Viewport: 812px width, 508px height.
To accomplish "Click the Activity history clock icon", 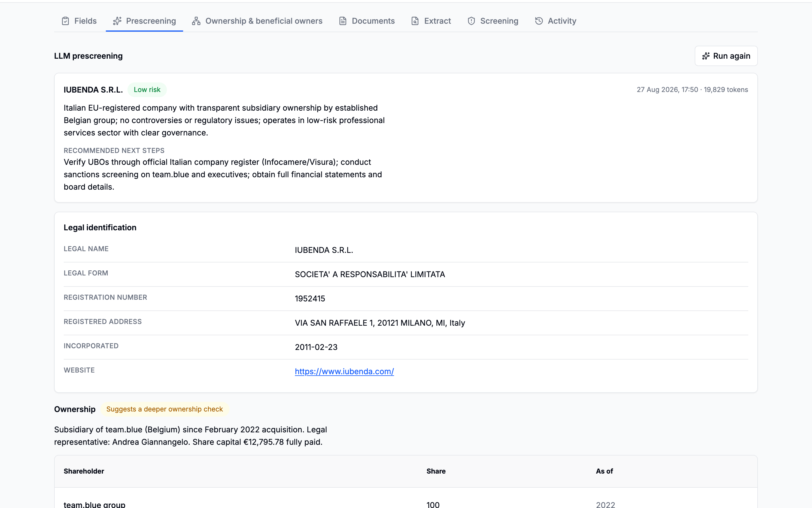I will (x=539, y=21).
